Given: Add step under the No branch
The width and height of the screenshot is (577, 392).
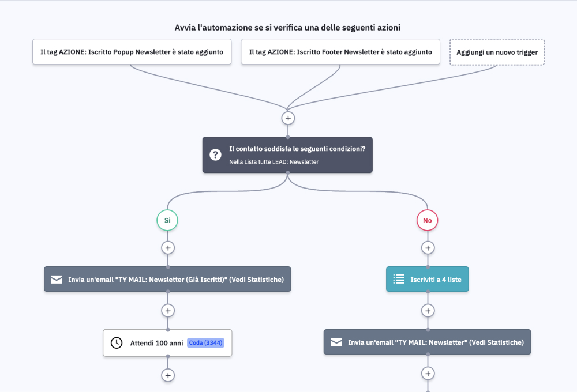Looking at the screenshot, I should pyautogui.click(x=428, y=248).
